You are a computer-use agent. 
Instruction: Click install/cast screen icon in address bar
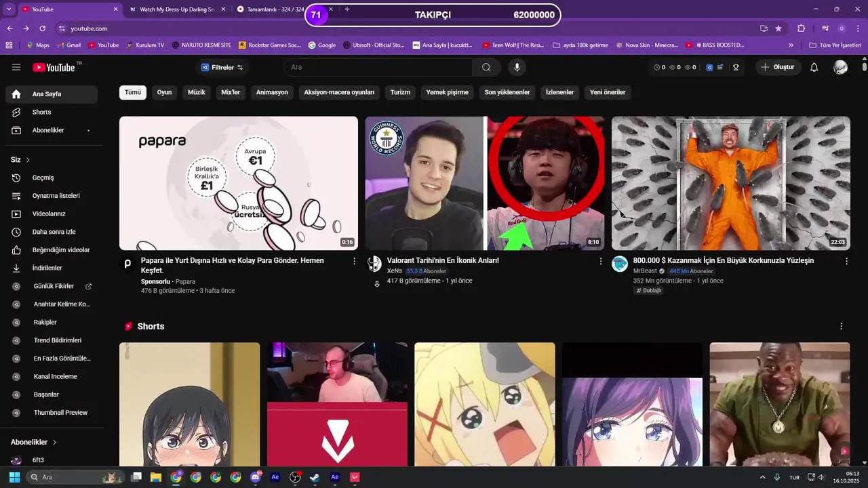[x=764, y=28]
